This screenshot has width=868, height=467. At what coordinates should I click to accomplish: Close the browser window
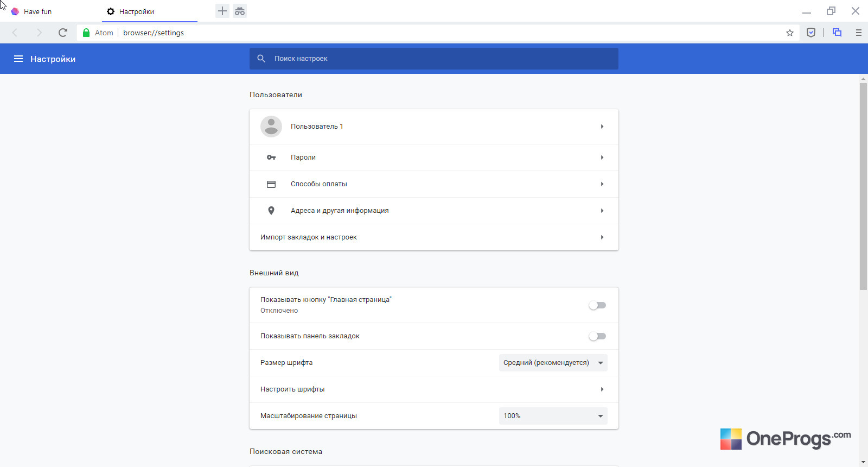(856, 11)
